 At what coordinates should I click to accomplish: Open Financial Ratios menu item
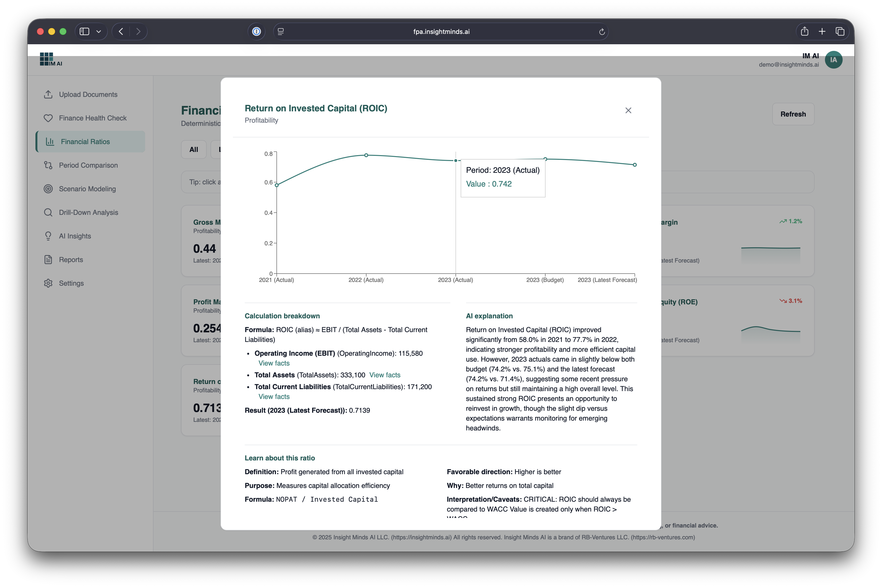pos(85,142)
